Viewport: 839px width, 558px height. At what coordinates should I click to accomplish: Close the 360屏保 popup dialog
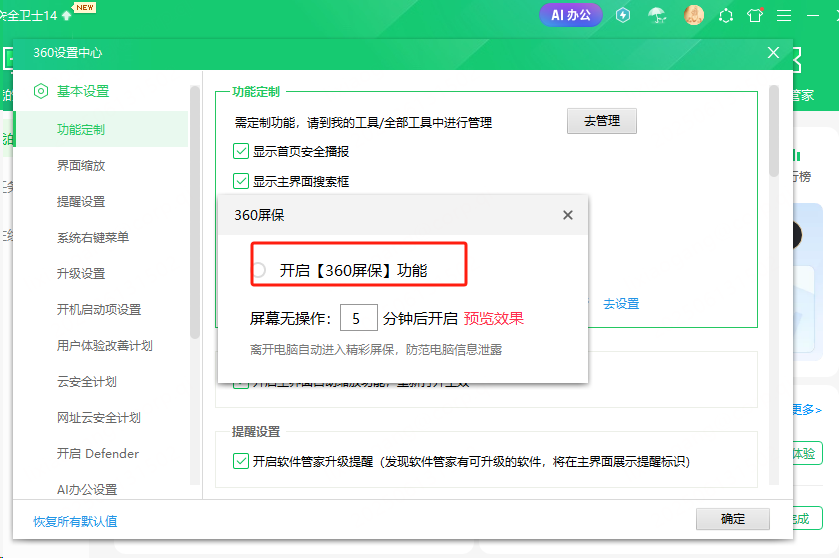click(568, 215)
